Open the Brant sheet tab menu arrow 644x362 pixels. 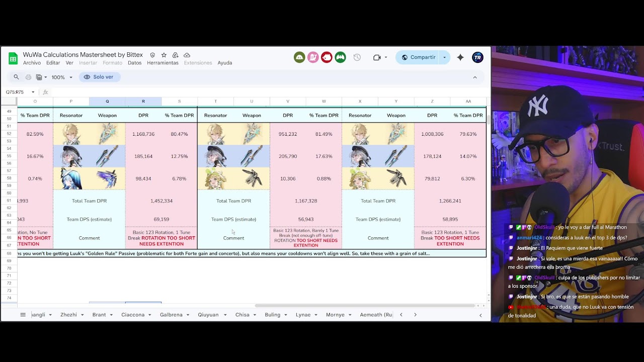pyautogui.click(x=111, y=315)
